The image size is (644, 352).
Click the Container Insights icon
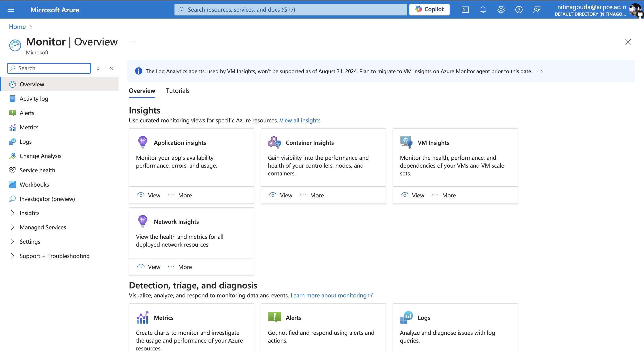274,142
